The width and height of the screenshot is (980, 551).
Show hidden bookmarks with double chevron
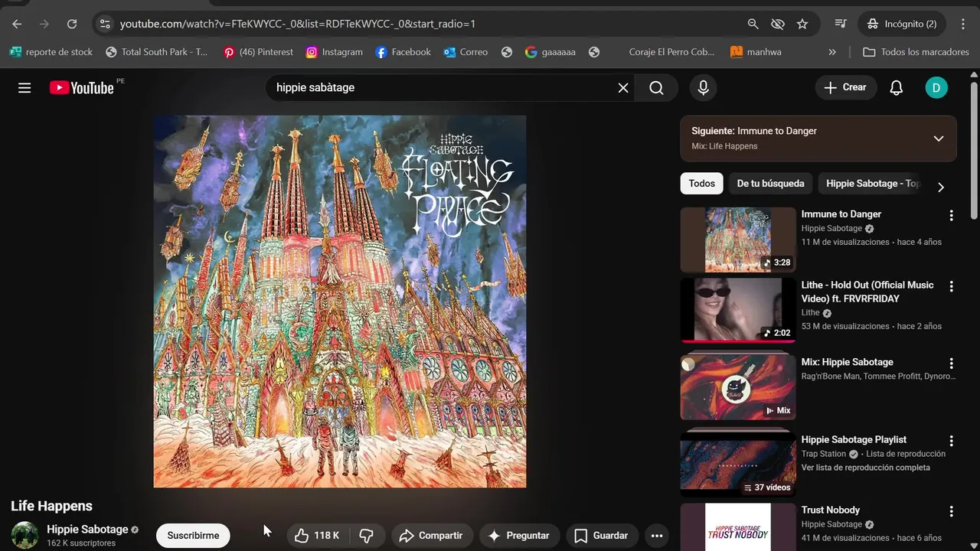[x=832, y=52]
